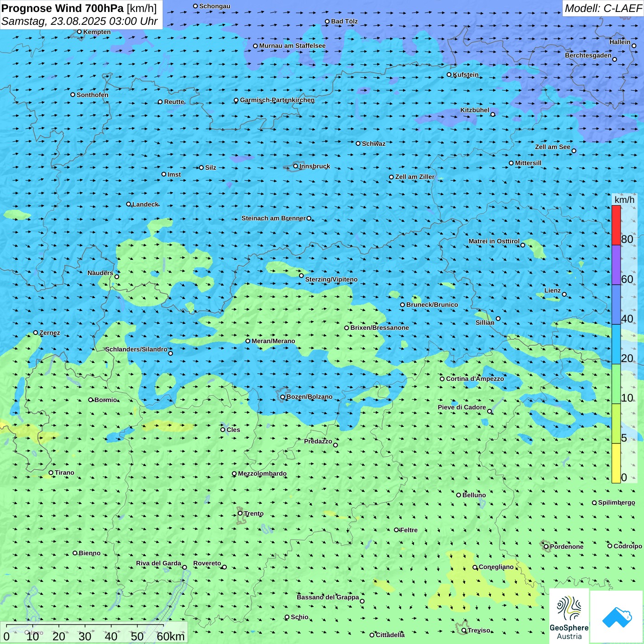This screenshot has height=644, width=644.
Task: Click the purple 60 km/h legend color
Action: coord(616,265)
